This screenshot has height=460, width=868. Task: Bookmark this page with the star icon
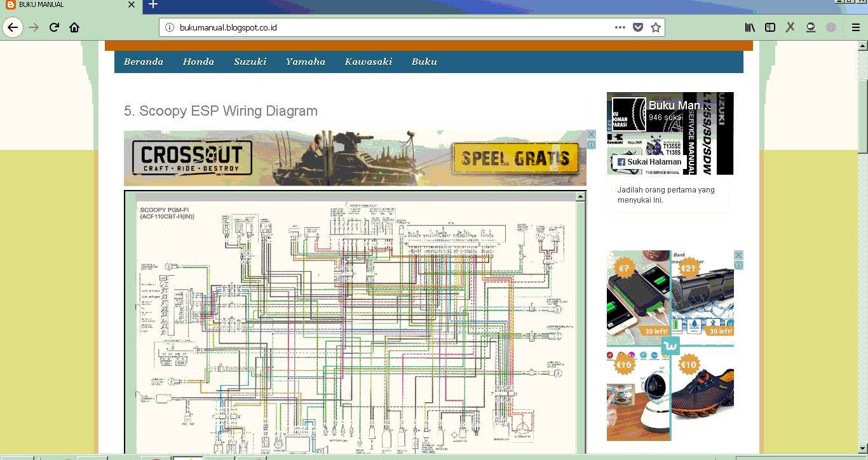655,27
